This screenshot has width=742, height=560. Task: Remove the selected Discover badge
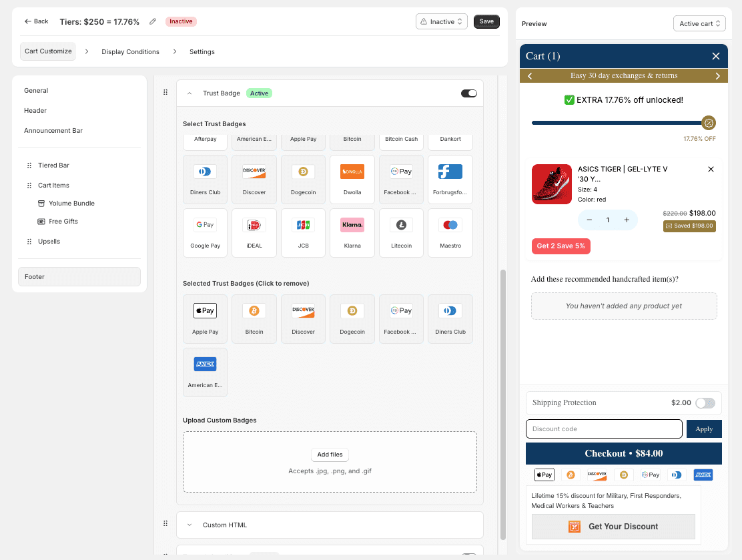(304, 319)
